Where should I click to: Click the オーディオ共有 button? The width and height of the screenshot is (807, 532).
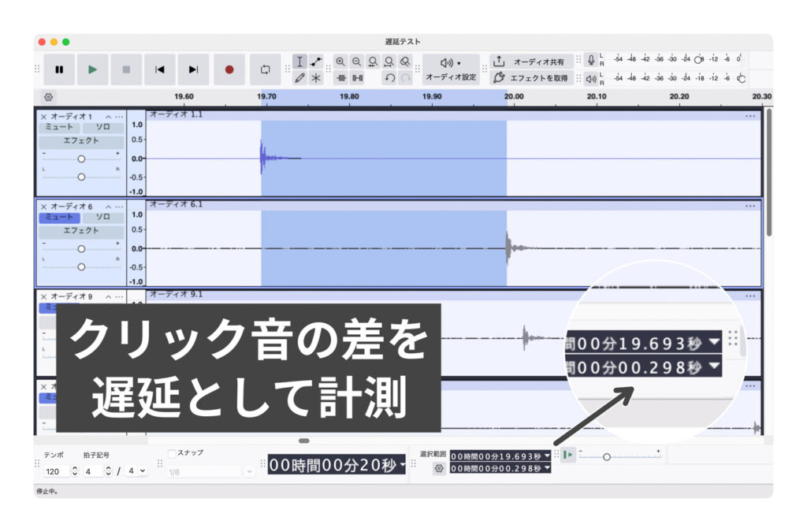pyautogui.click(x=534, y=60)
